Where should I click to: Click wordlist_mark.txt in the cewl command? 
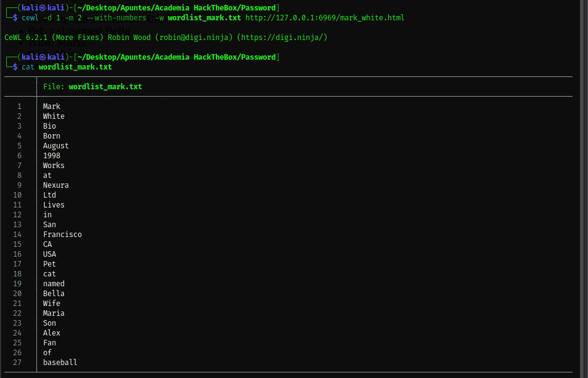(x=204, y=17)
